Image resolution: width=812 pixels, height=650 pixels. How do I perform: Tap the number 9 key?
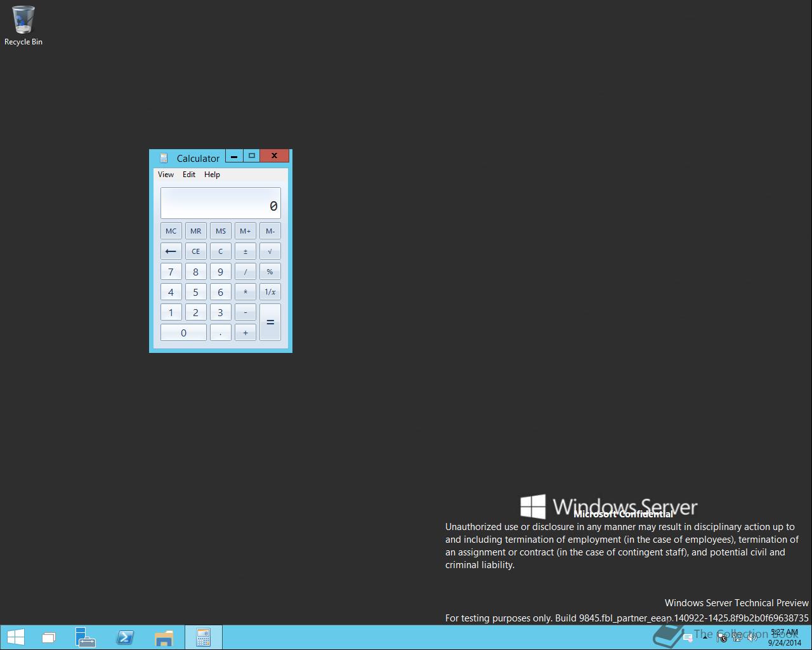[220, 272]
